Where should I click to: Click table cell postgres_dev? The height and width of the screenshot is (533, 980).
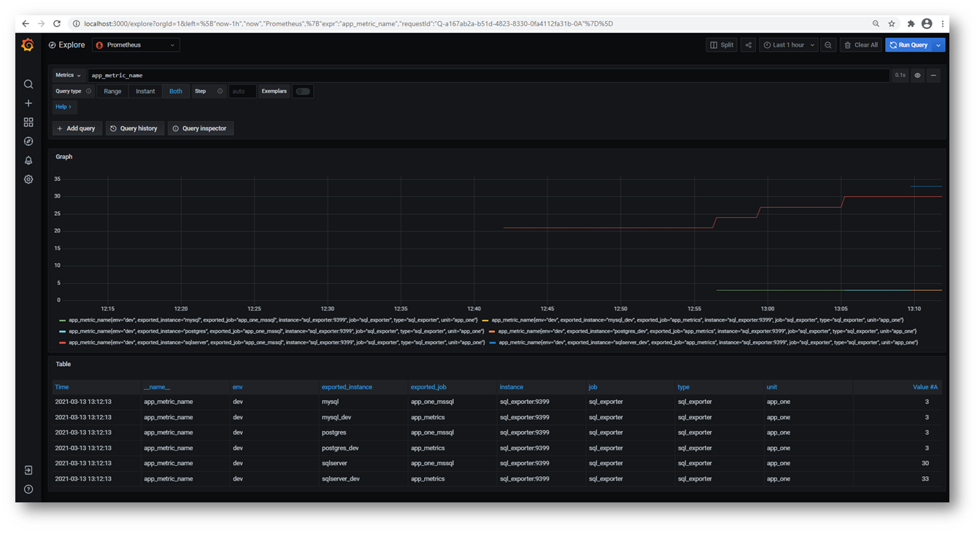[340, 448]
